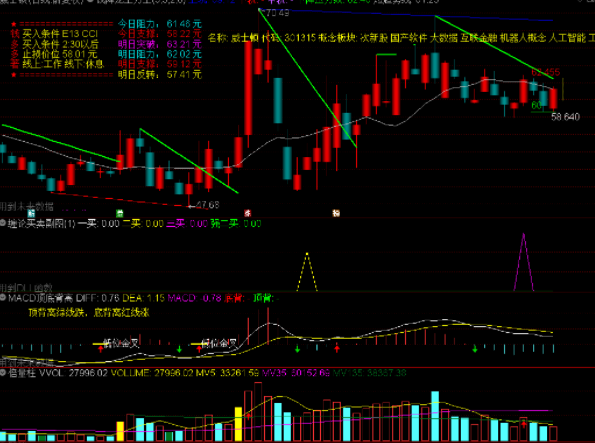This screenshot has height=443, width=595.
Task: Click the green info marker below the candlesticks
Action: click(x=120, y=213)
